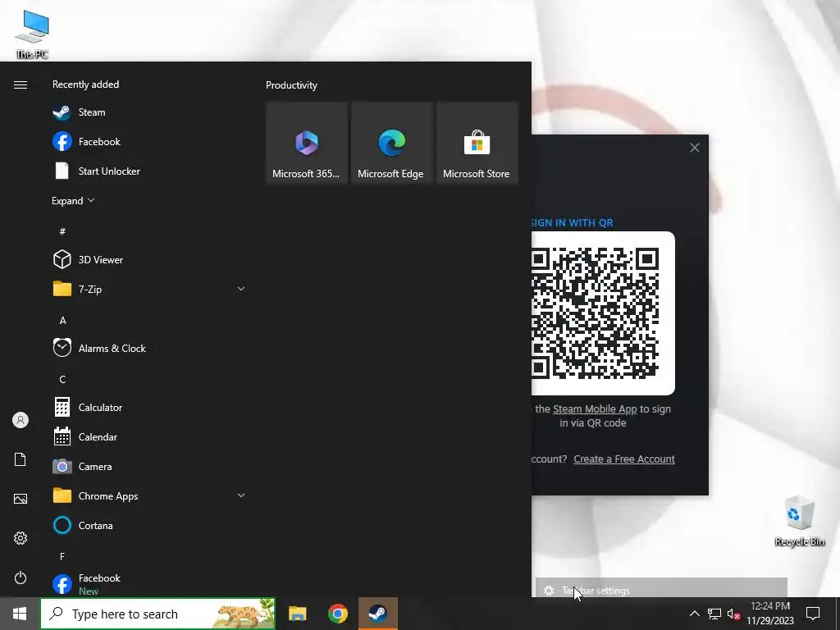
Task: Expand the Recently added list
Action: [73, 200]
